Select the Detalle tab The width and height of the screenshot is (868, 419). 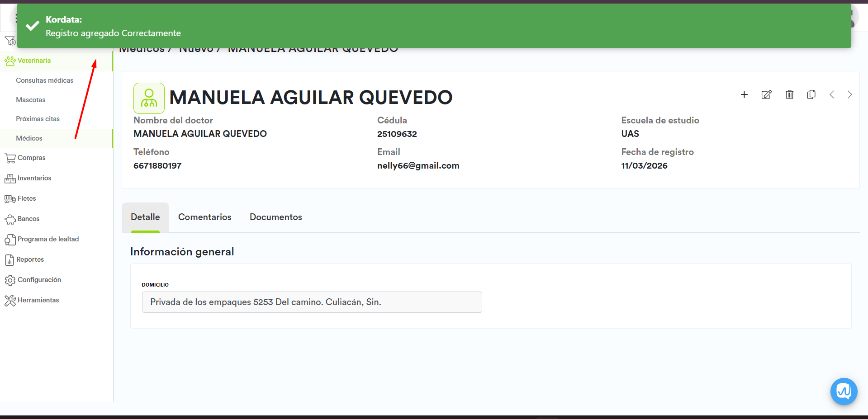145,217
